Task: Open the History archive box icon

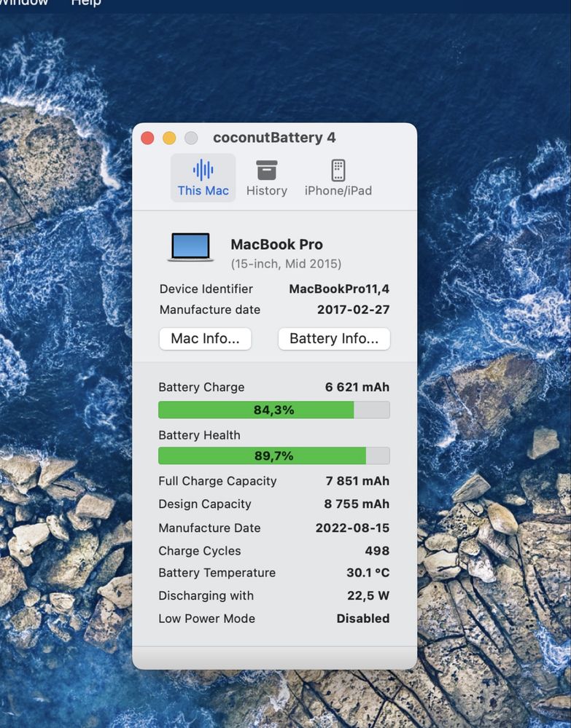Action: click(267, 170)
